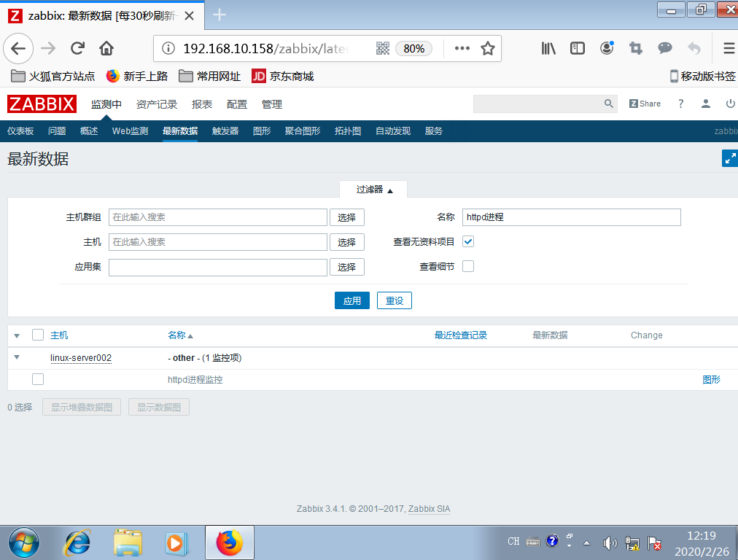Screen dimensions: 738x560
Task: Collapse the 过滤器 filter panel
Action: click(374, 190)
